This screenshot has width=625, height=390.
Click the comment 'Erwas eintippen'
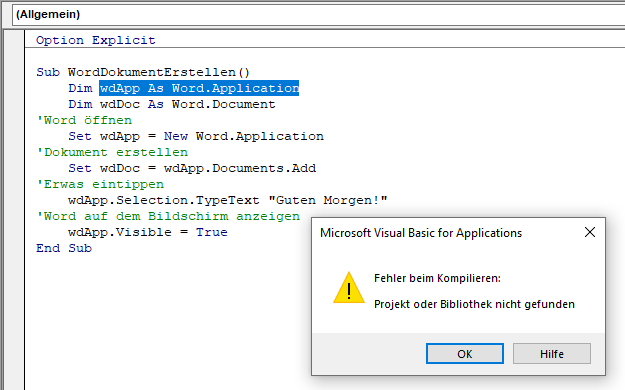[x=100, y=184]
